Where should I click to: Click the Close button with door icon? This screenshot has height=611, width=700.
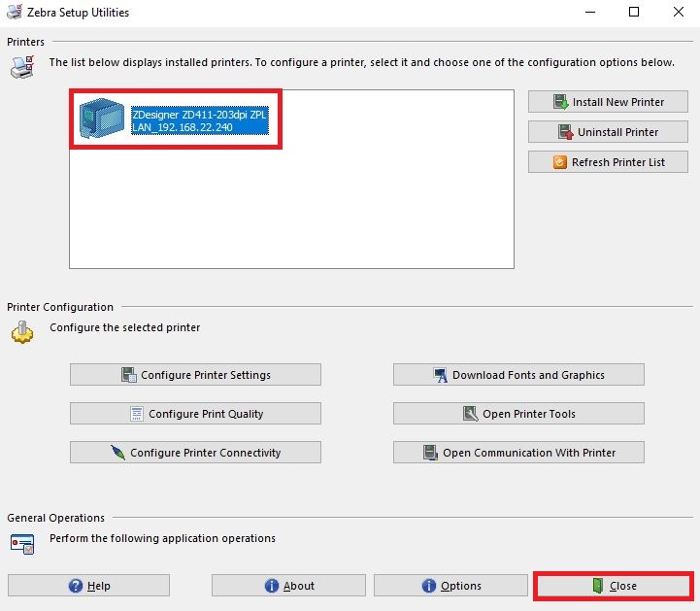pyautogui.click(x=614, y=585)
